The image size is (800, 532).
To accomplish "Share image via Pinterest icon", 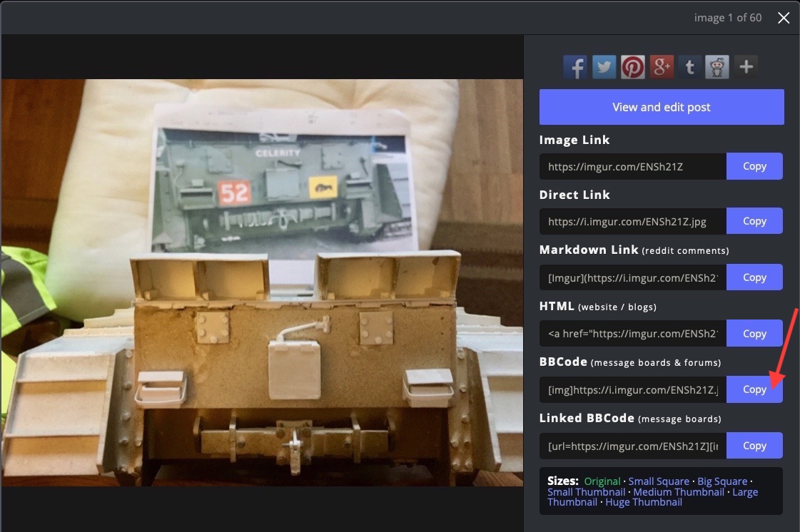I will [632, 67].
